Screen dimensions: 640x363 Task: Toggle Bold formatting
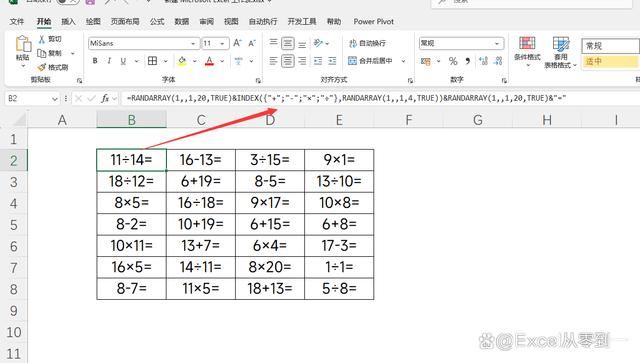(x=95, y=61)
